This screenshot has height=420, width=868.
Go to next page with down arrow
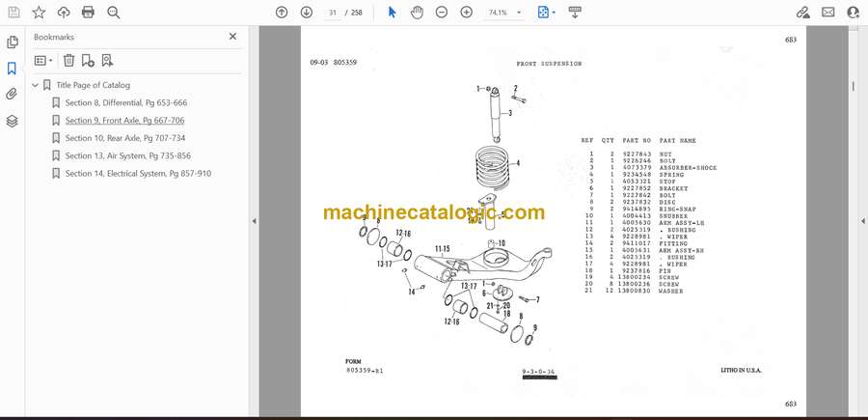coord(307,13)
